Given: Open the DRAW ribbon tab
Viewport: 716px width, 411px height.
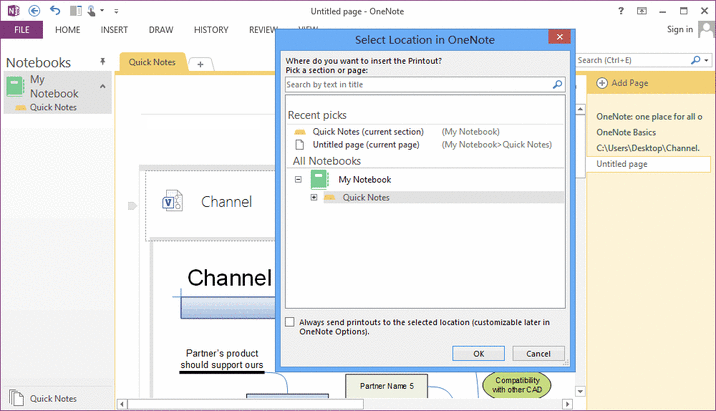Looking at the screenshot, I should (161, 30).
